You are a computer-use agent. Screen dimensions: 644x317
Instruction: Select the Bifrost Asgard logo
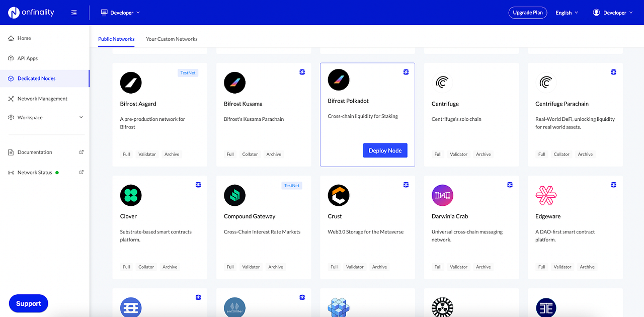131,83
